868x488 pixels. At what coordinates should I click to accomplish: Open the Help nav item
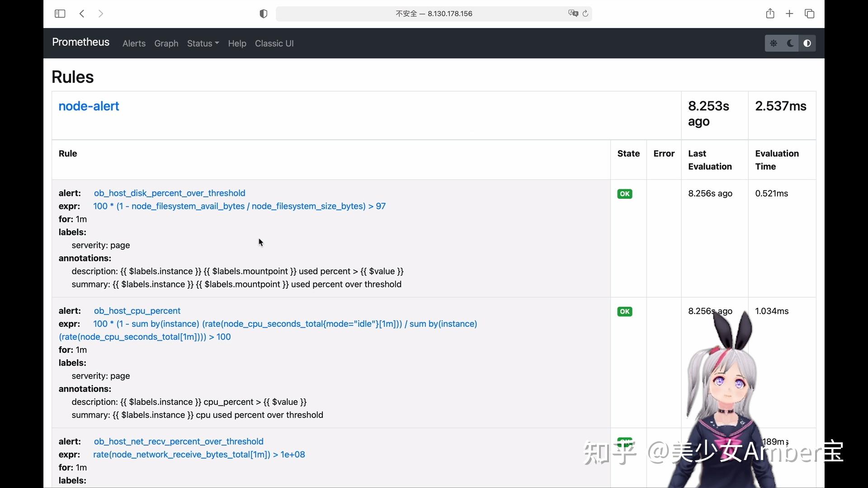(x=237, y=43)
